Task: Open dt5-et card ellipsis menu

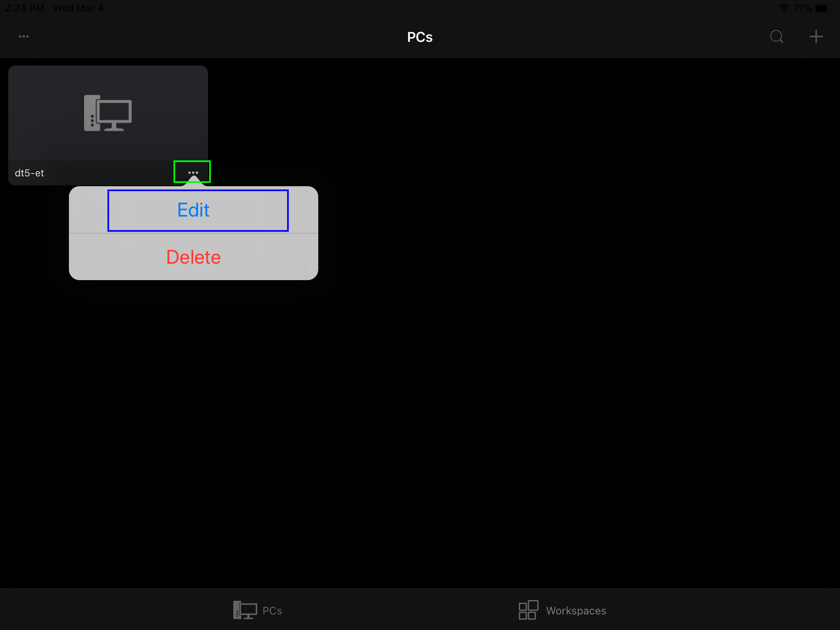Action: point(193,172)
